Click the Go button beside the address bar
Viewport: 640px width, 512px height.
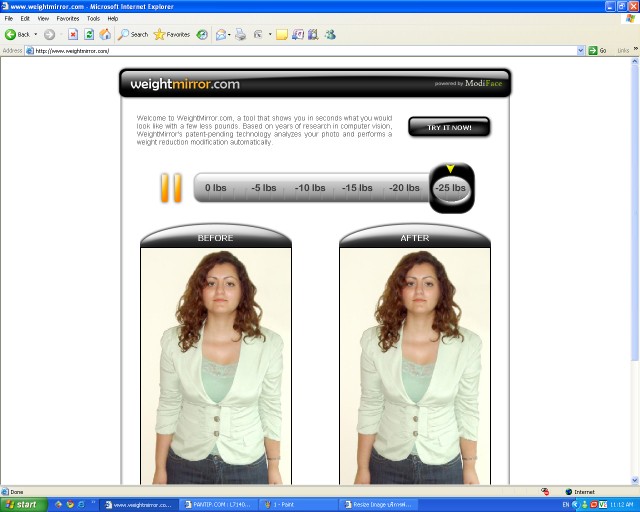point(597,51)
